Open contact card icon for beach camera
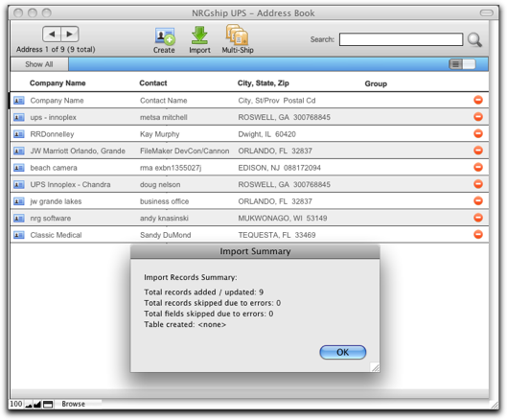 [x=19, y=168]
